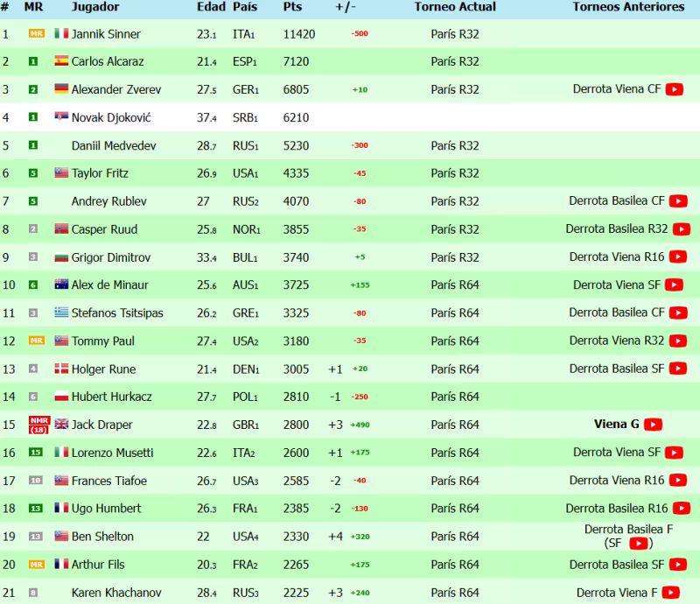This screenshot has height=604, width=700.
Task: Click París R64 in Alex de Minaur's row
Action: pos(455,285)
